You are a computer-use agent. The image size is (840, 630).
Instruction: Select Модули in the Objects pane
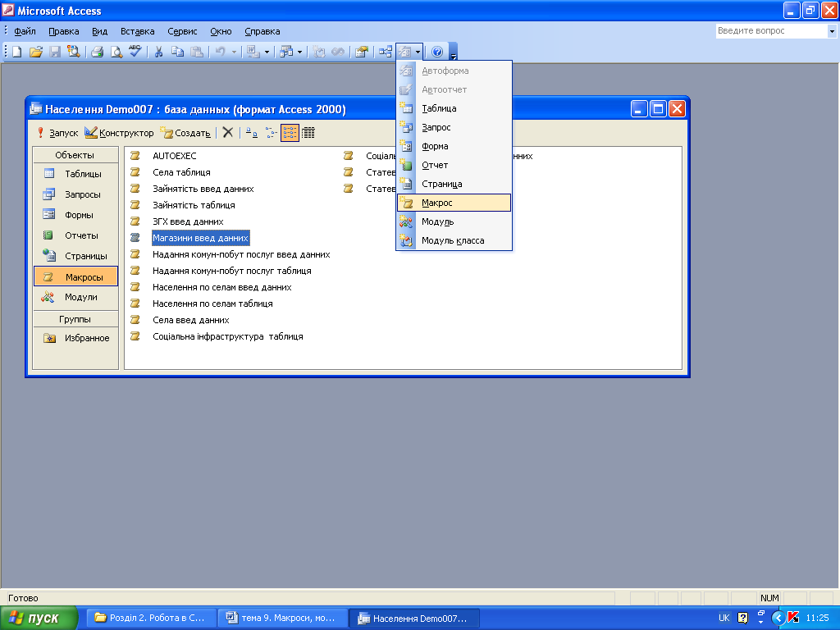[x=75, y=297]
